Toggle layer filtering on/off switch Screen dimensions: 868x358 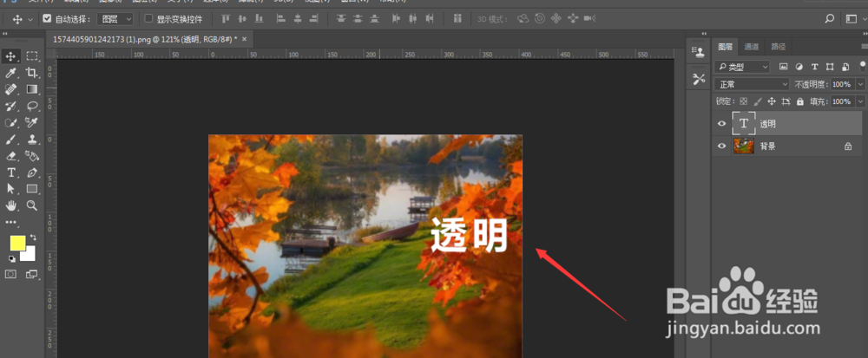coord(863,67)
